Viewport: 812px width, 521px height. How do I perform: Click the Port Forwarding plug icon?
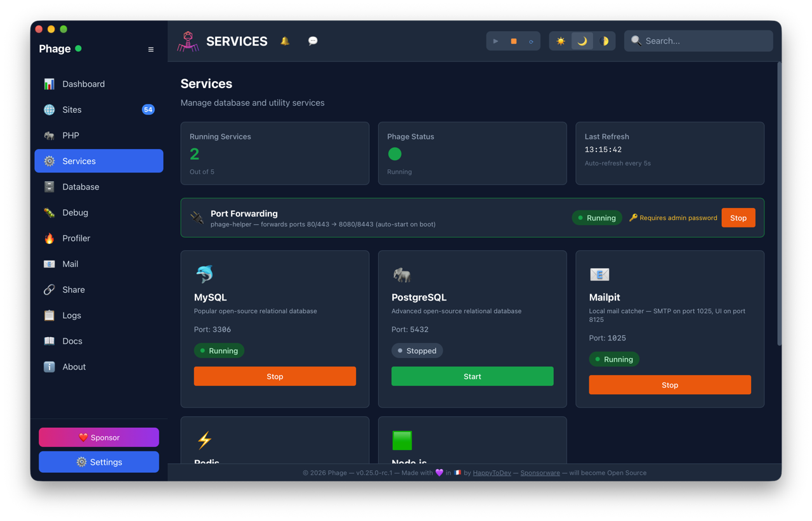click(x=197, y=218)
